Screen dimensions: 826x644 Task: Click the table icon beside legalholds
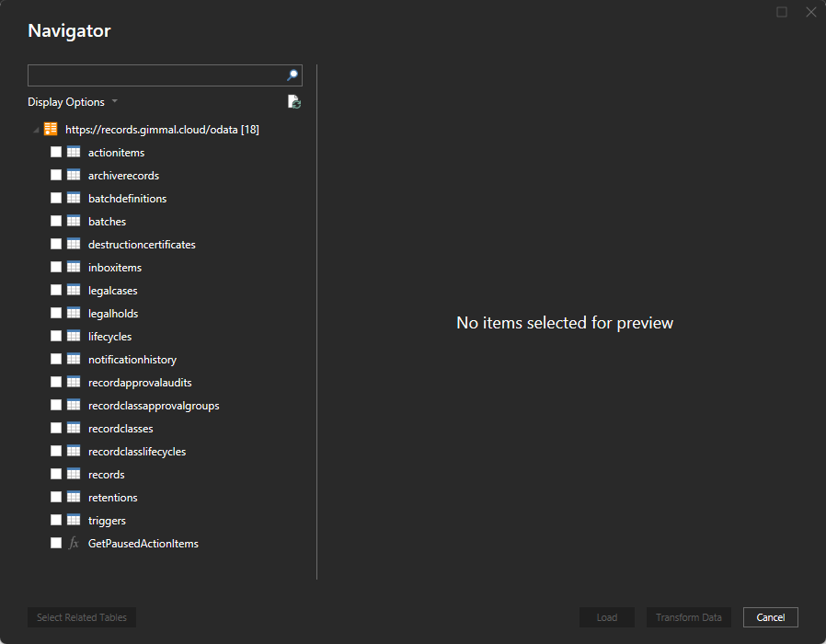pyautogui.click(x=74, y=314)
